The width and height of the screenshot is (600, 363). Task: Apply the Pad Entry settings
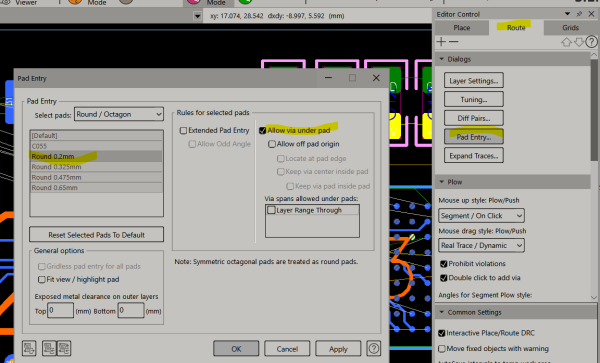[x=338, y=349]
